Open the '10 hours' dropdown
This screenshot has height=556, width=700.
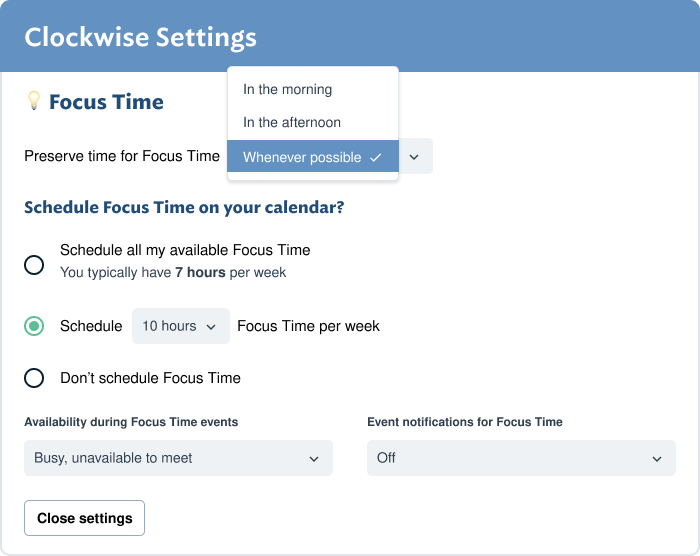tap(181, 326)
